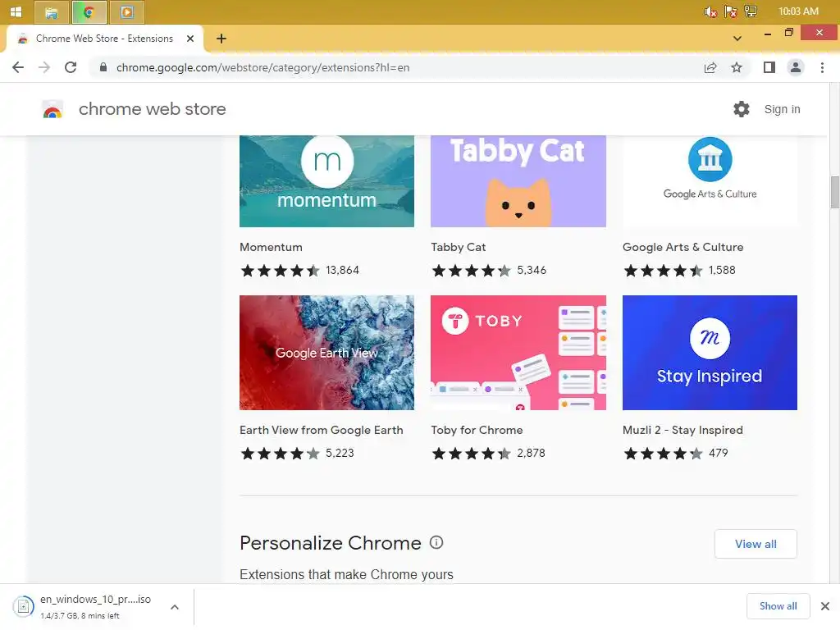840x630 pixels.
Task: Click the system clock showing 10:03 AM
Action: coord(798,11)
